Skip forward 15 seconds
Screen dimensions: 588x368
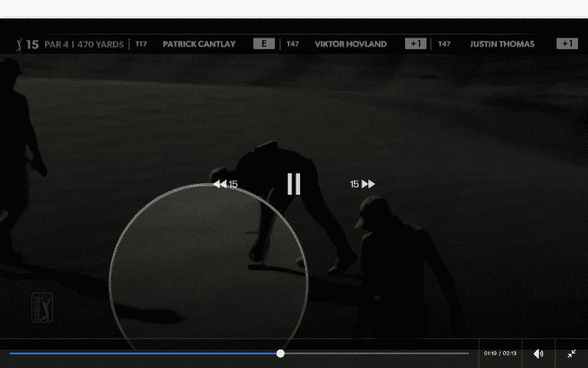[362, 184]
